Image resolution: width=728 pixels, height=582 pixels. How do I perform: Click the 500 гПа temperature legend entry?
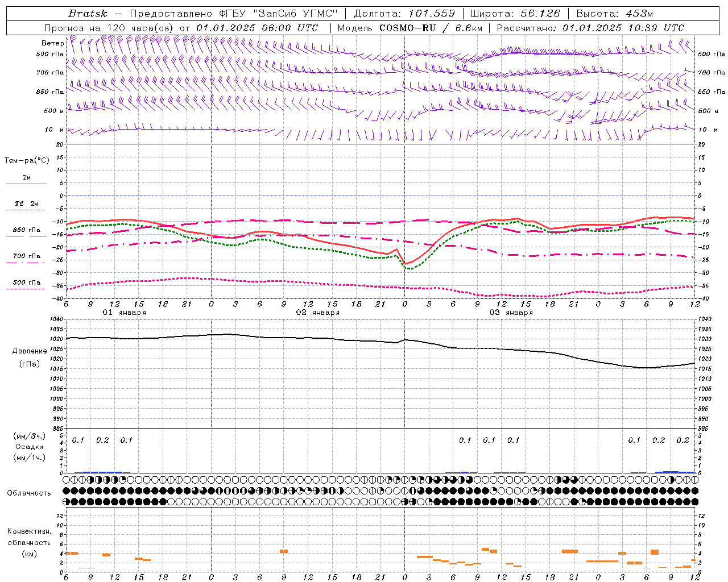[26, 282]
